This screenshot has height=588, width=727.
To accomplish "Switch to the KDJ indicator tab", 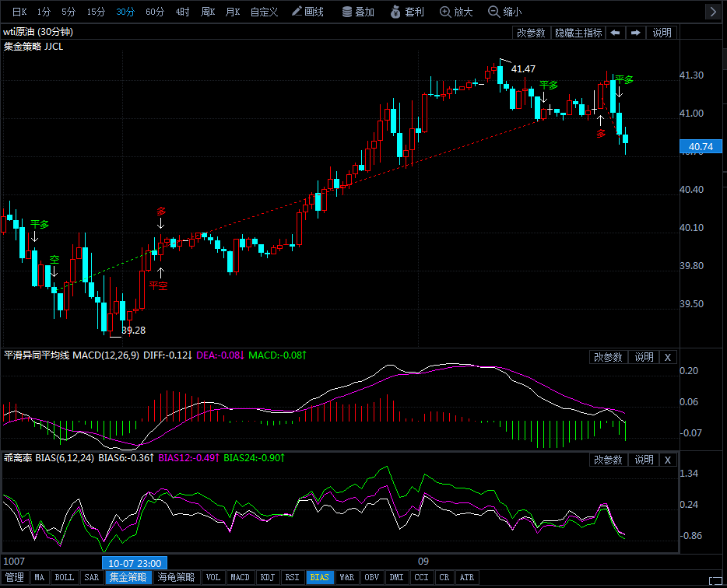I will pyautogui.click(x=267, y=577).
